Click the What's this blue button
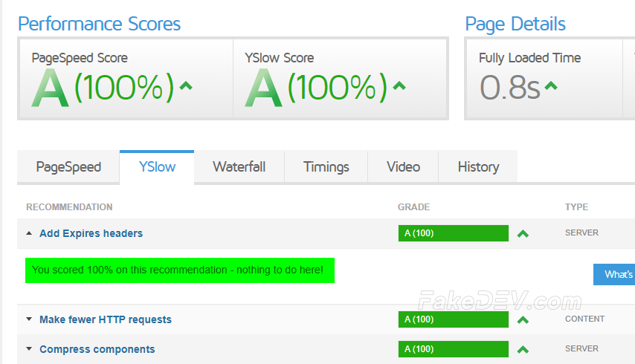 (614, 274)
